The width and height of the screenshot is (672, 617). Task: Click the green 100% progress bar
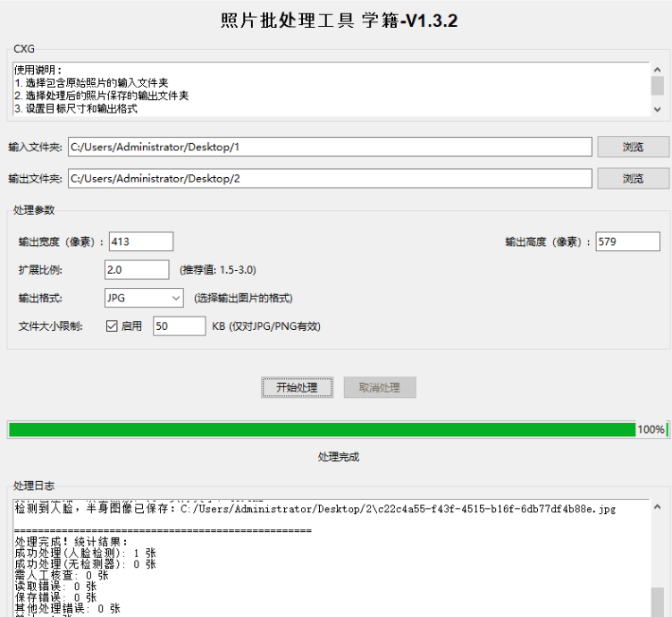pos(322,429)
